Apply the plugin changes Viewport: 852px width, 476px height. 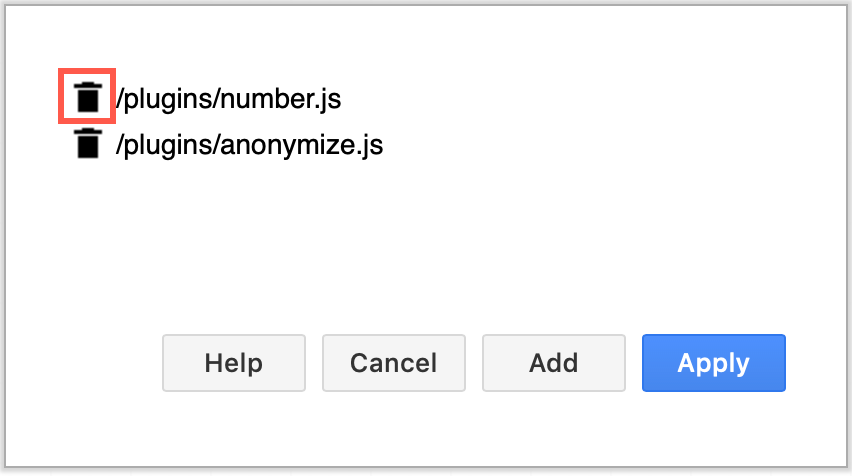coord(713,363)
